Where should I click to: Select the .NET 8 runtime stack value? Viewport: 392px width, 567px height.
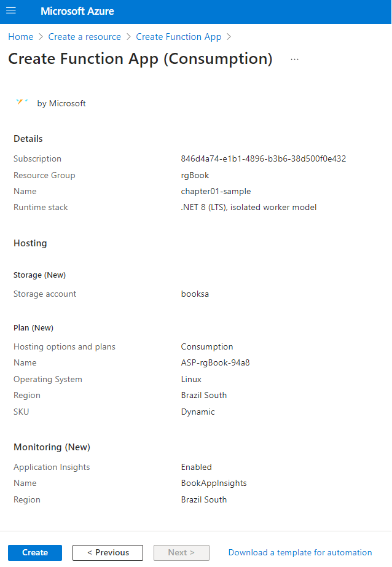pos(248,207)
